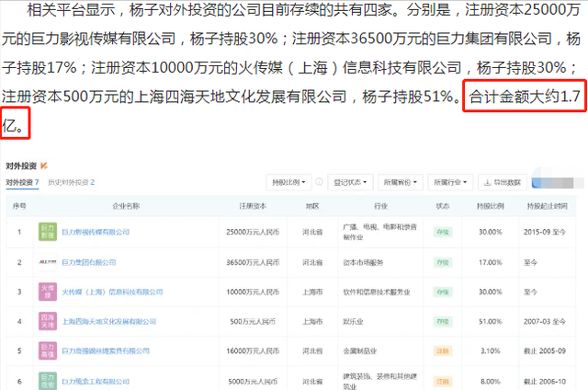Click the 导出数据 export button
588x390 pixels.
pos(503,182)
